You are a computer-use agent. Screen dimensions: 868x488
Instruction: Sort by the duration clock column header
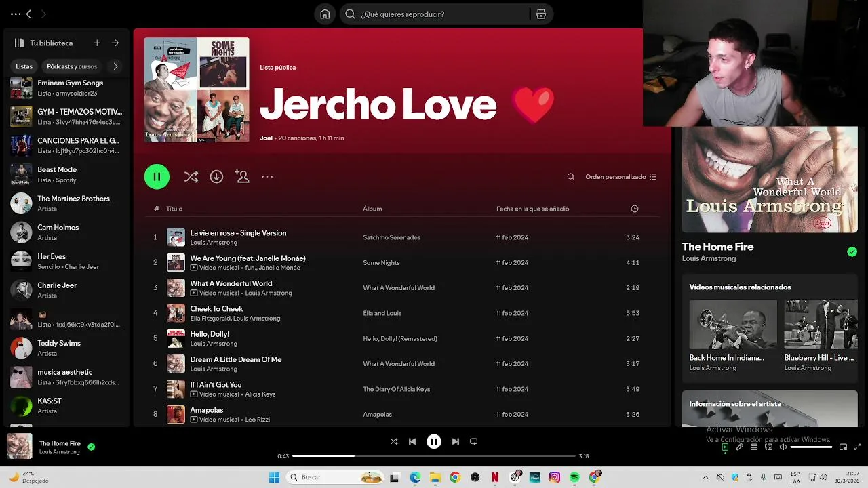(x=635, y=209)
